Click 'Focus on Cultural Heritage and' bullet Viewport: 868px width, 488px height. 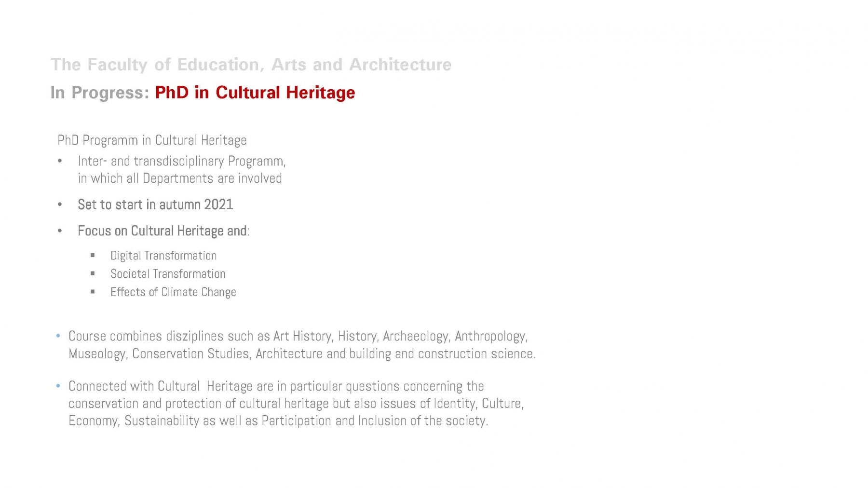tap(163, 231)
